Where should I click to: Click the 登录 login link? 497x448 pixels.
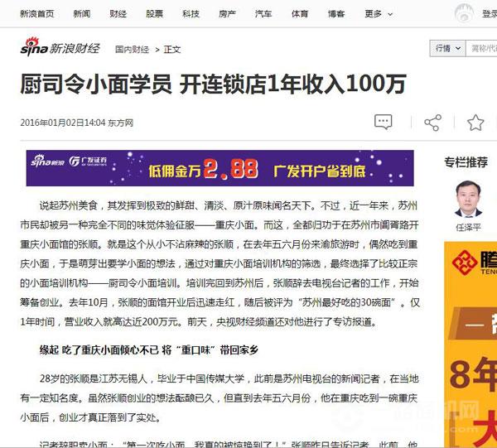pos(490,14)
